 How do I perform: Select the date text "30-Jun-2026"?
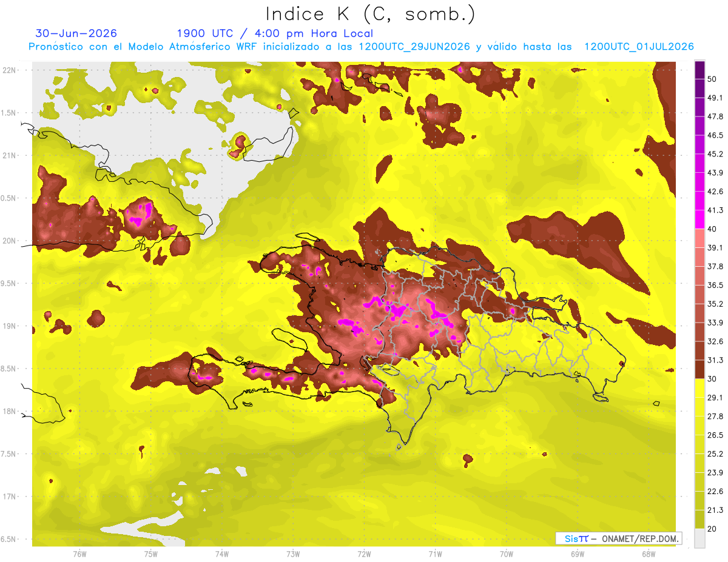point(76,33)
